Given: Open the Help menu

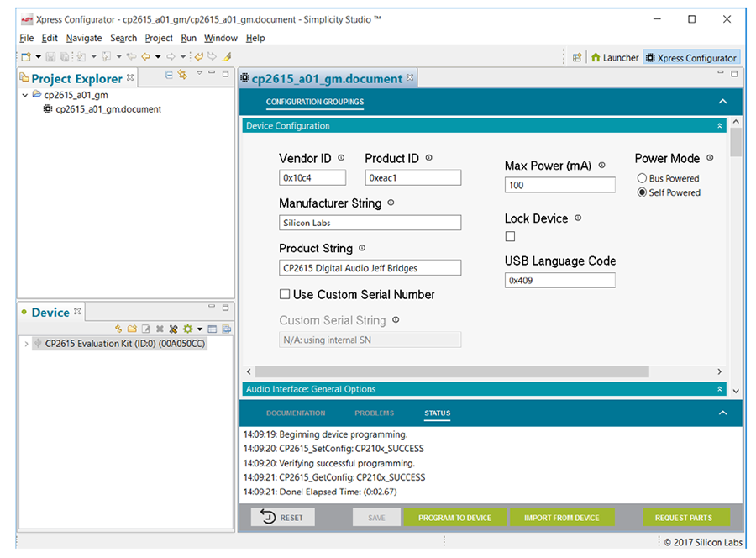Looking at the screenshot, I should click(255, 38).
